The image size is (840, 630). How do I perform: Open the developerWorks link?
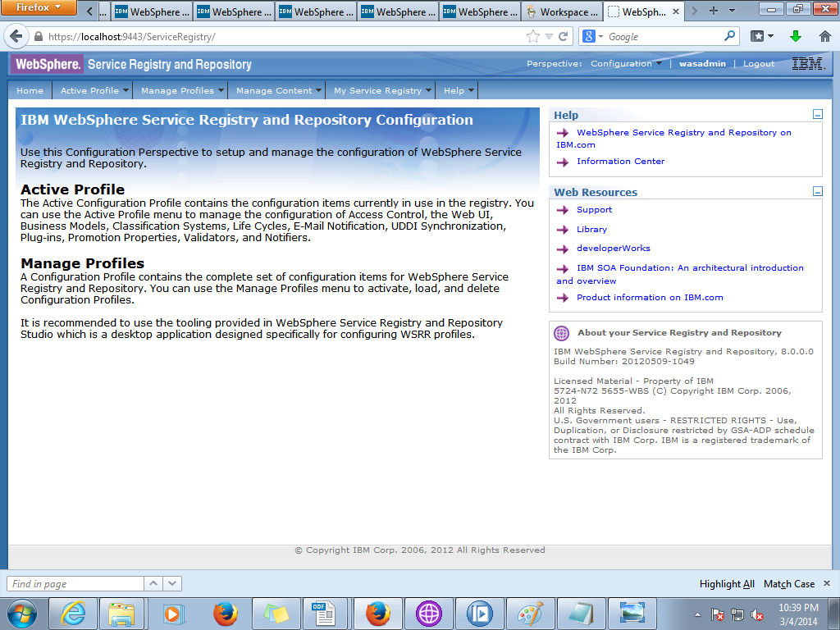(x=613, y=248)
